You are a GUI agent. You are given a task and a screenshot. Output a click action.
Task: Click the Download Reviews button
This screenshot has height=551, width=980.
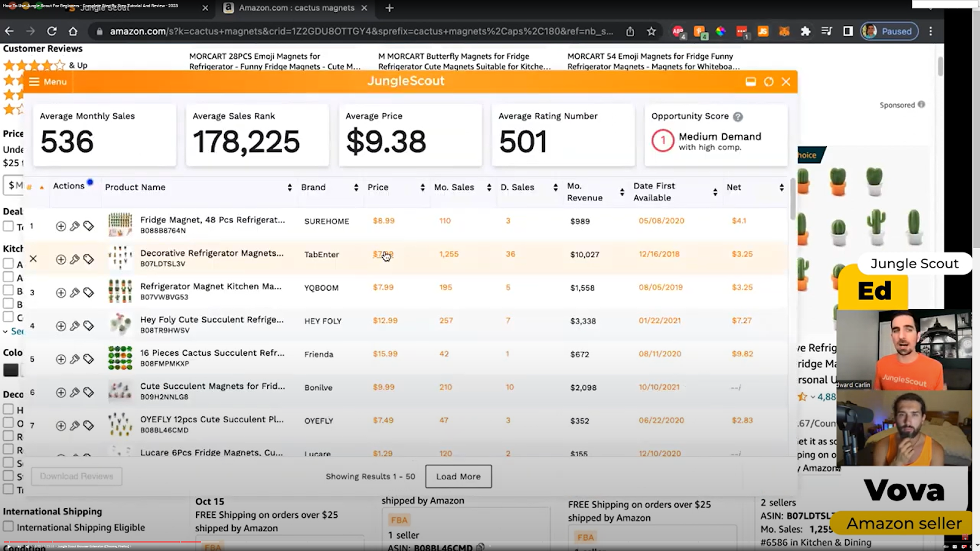[77, 476]
